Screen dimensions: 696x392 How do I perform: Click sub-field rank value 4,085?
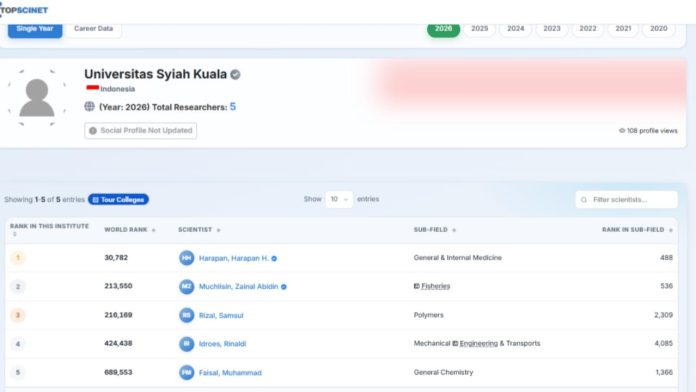pos(664,344)
